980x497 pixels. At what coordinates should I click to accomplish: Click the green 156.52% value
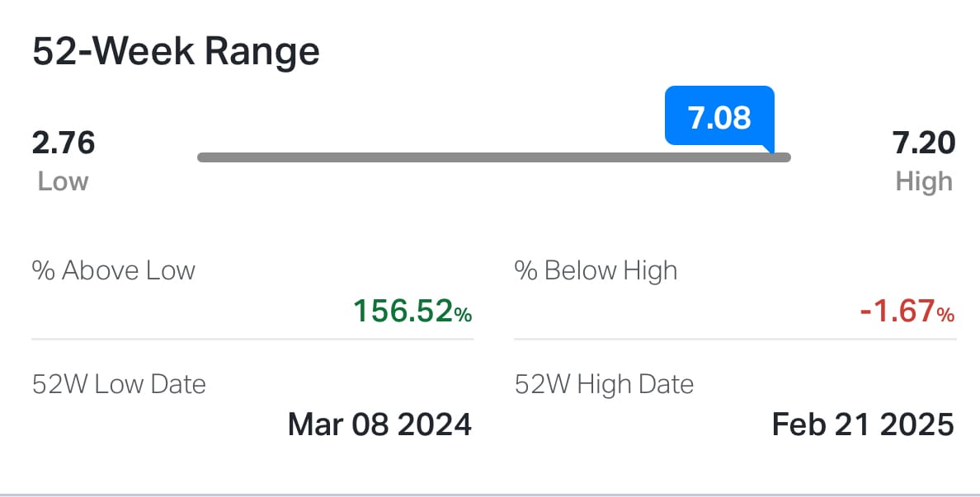(412, 311)
